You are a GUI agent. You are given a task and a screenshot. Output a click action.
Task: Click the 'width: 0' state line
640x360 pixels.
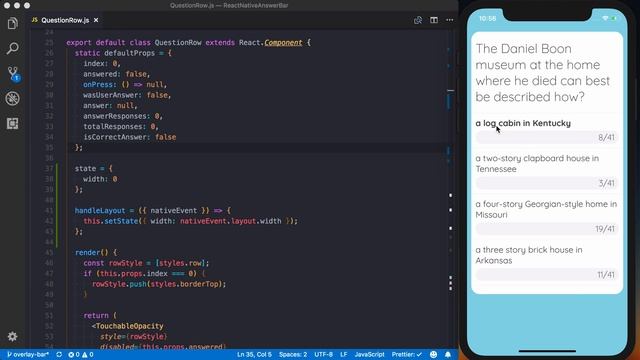coord(100,179)
